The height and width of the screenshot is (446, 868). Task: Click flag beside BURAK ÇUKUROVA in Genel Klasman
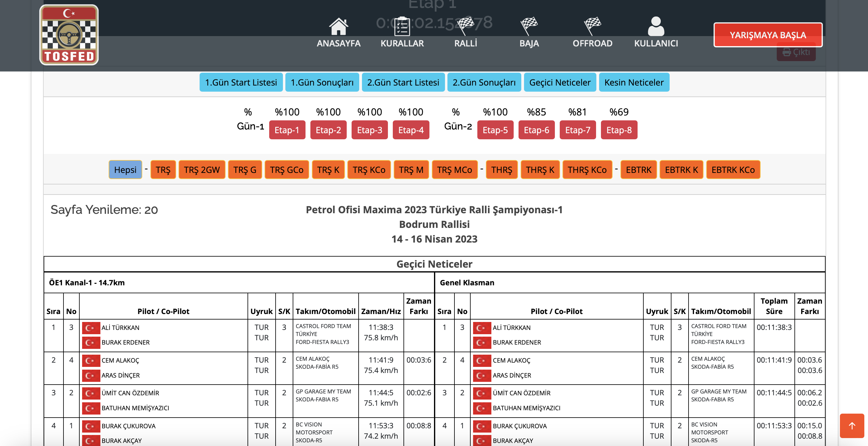tap(482, 426)
